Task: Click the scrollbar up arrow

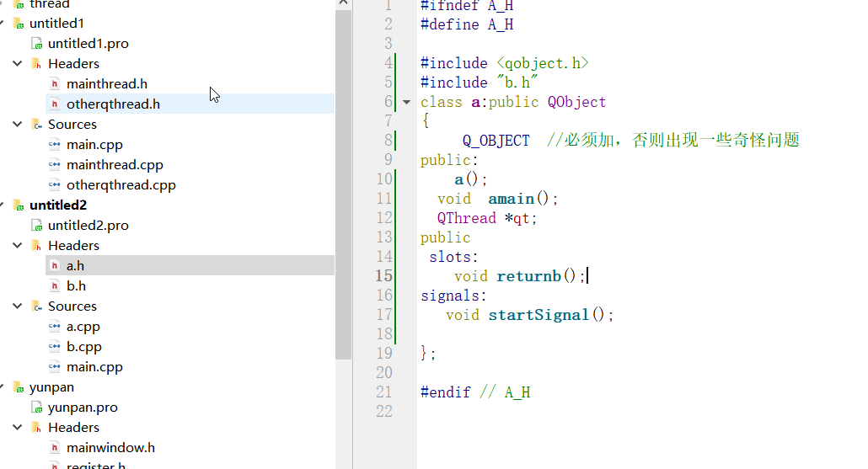Action: [343, 3]
